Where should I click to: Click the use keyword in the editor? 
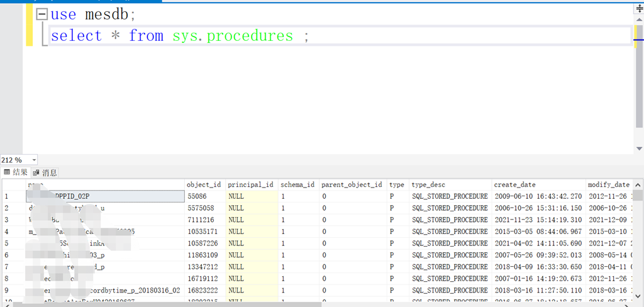click(x=64, y=15)
